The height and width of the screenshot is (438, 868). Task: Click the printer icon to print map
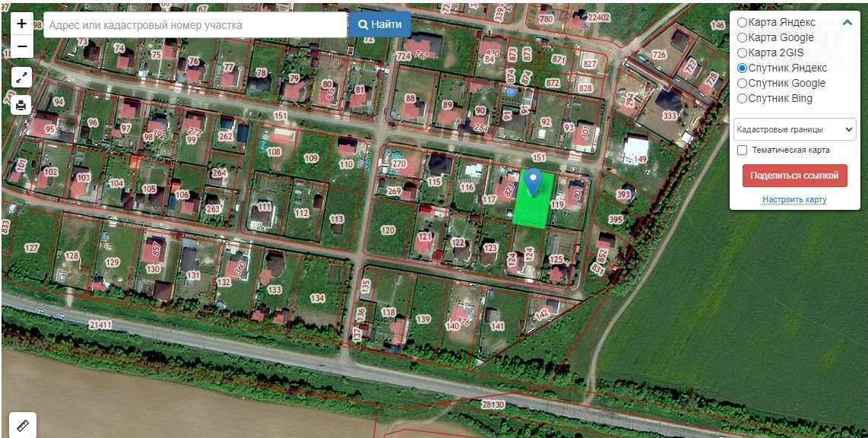[x=21, y=104]
